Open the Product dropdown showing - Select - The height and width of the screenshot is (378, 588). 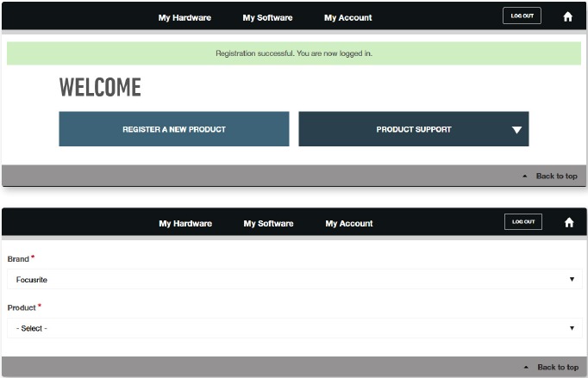[294, 328]
